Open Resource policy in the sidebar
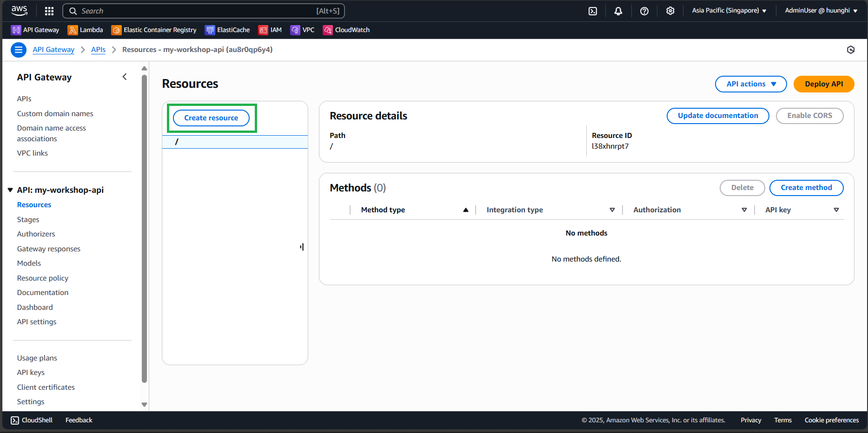 [x=43, y=278]
